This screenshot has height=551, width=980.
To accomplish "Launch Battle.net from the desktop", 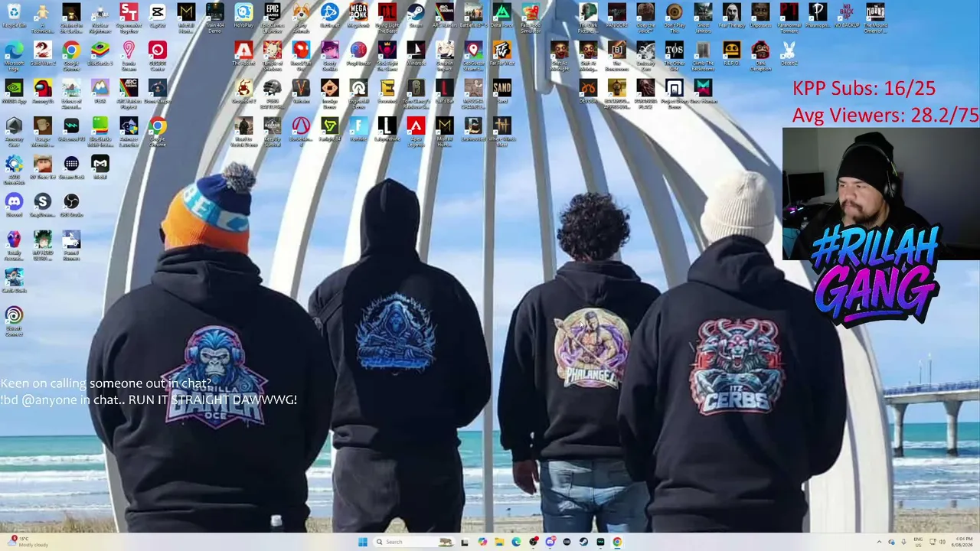I will (x=330, y=15).
